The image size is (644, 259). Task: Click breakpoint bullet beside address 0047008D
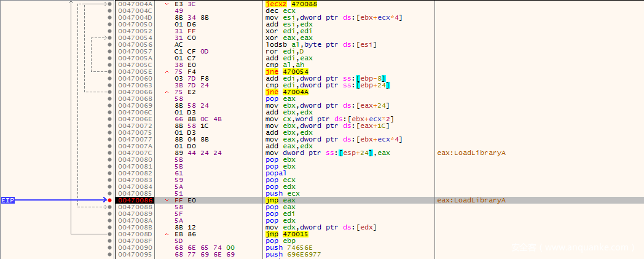[x=109, y=234]
